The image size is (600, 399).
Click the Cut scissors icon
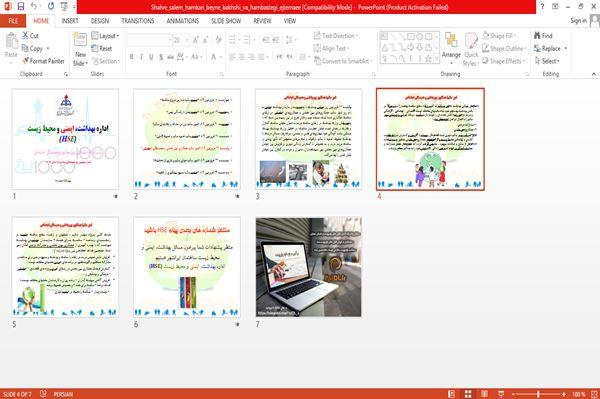25,36
